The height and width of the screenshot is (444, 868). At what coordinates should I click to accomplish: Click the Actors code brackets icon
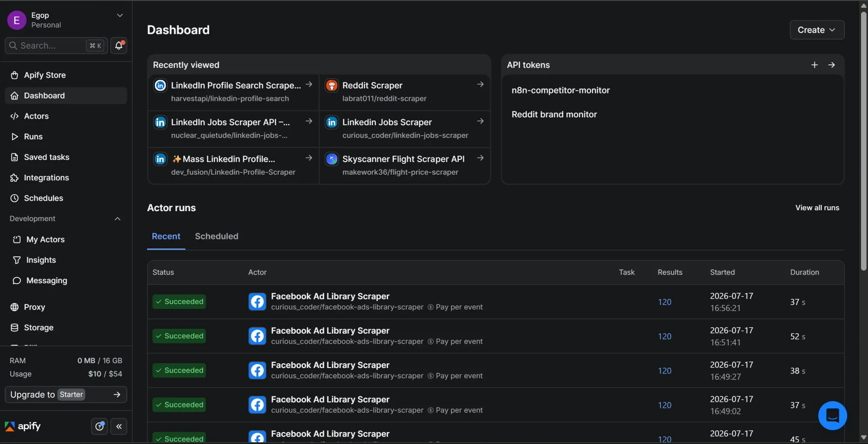pyautogui.click(x=14, y=116)
